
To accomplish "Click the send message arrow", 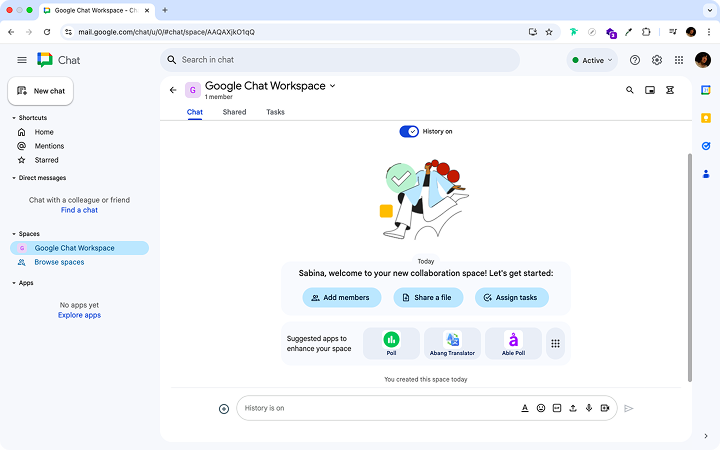I will (629, 408).
